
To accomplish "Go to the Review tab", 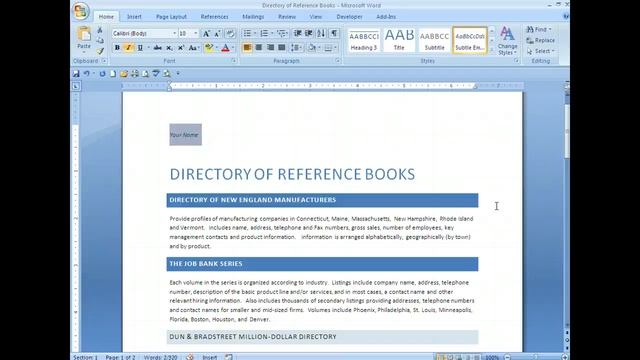I will coord(287,17).
